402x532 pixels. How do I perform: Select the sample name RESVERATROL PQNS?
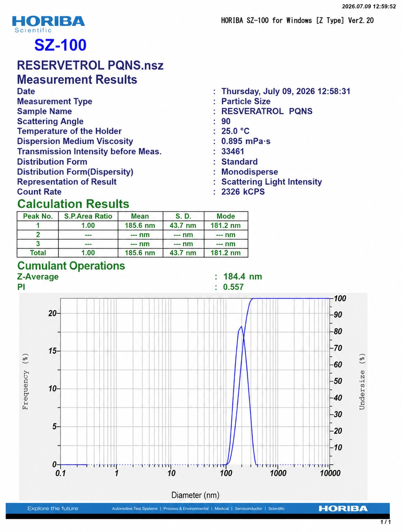tap(267, 111)
